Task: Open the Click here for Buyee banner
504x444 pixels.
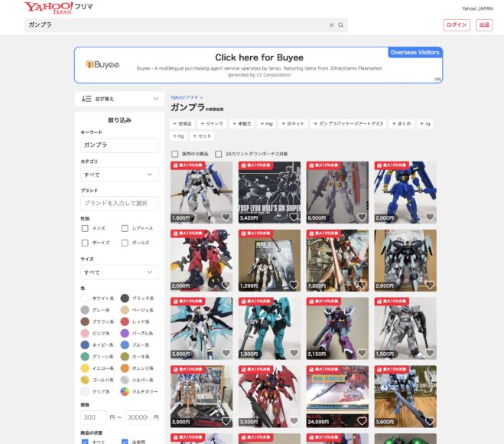Action: [259, 65]
